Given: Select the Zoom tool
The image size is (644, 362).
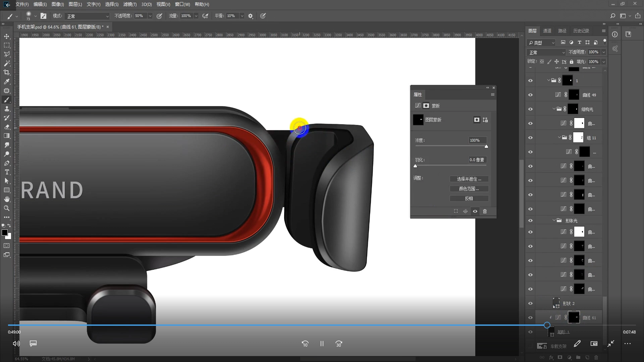Looking at the screenshot, I should pos(7,208).
